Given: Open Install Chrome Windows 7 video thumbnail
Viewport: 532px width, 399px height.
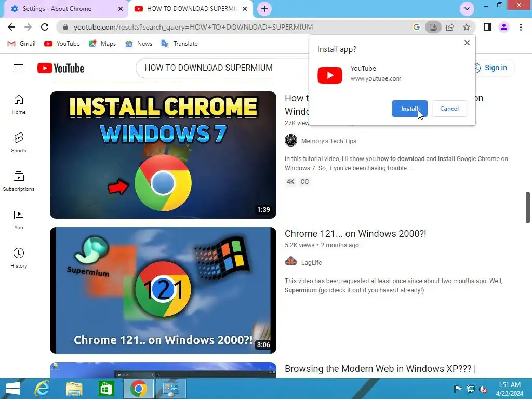Looking at the screenshot, I should (x=163, y=155).
